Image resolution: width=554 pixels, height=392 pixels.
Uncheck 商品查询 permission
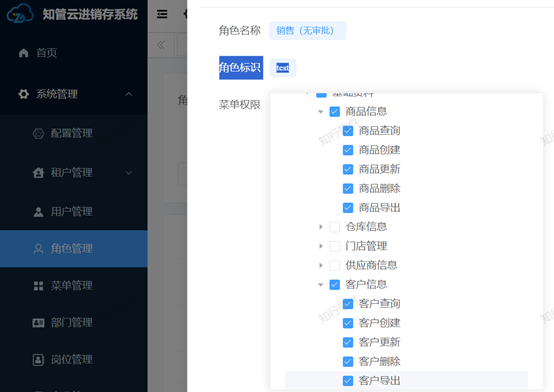348,131
